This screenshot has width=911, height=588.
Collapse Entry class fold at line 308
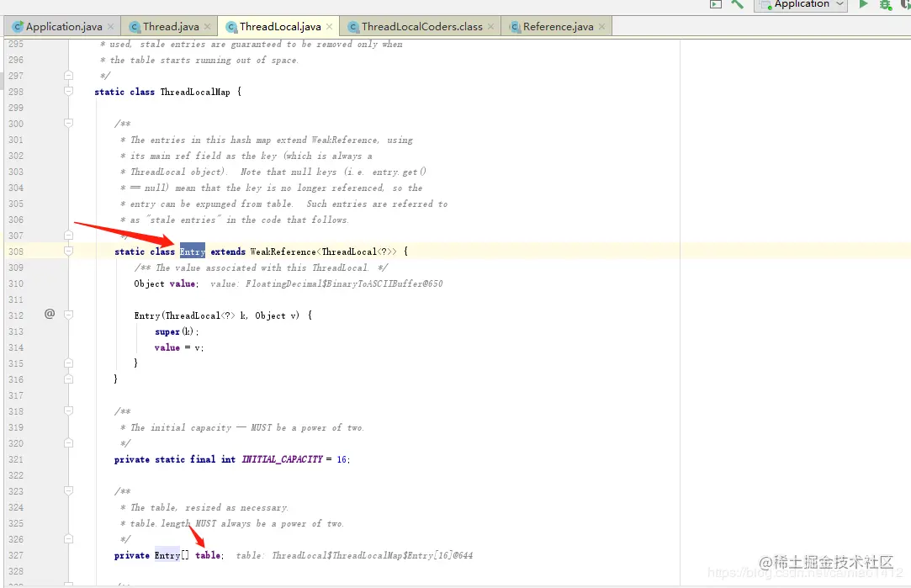[x=69, y=251]
